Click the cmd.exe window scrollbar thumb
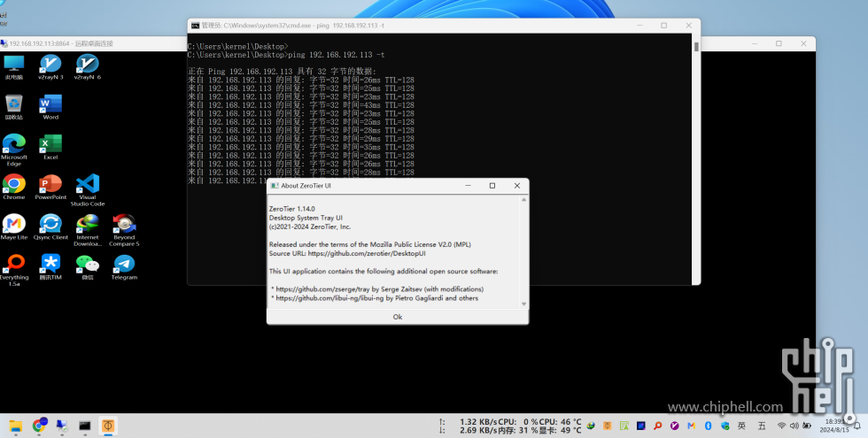 (696, 47)
